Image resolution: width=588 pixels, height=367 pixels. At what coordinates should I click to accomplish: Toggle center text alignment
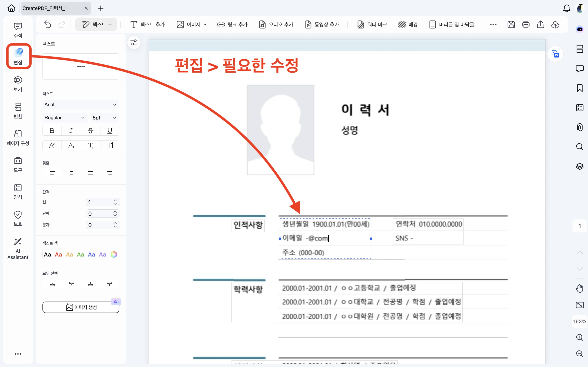tap(71, 173)
